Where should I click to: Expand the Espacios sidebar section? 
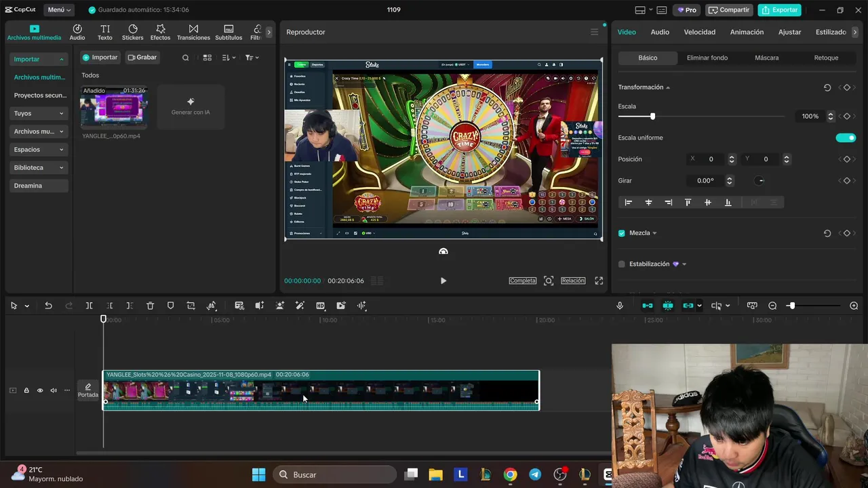pyautogui.click(x=39, y=149)
